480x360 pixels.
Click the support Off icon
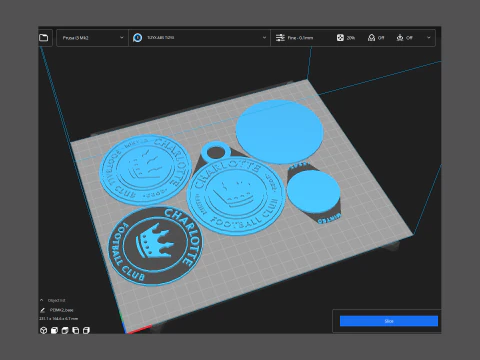tap(371, 38)
